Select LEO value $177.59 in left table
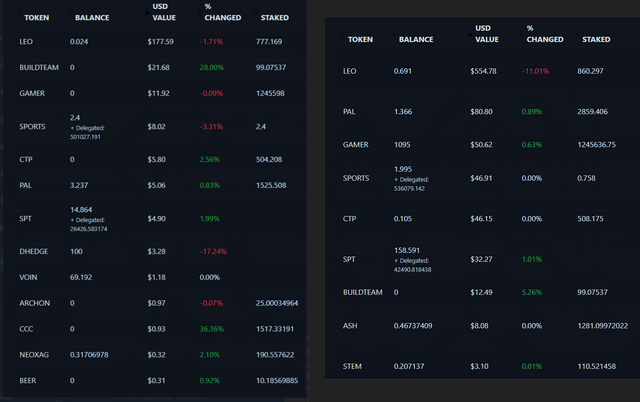The image size is (640, 402). (x=160, y=42)
